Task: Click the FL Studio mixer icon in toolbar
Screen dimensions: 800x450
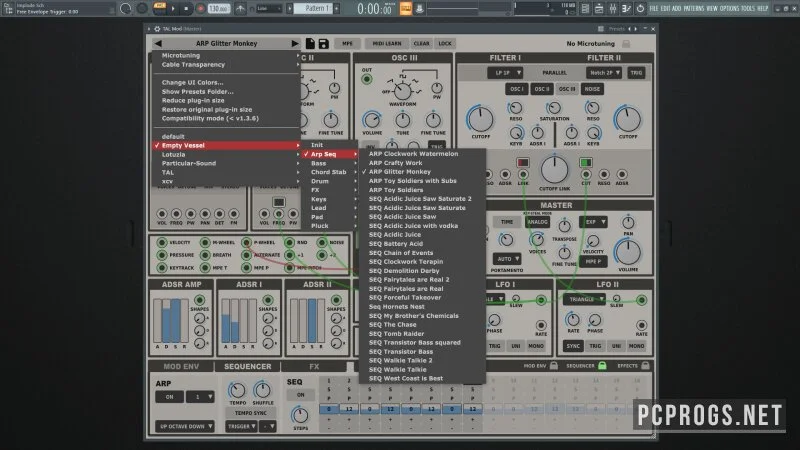Action: tap(613, 9)
